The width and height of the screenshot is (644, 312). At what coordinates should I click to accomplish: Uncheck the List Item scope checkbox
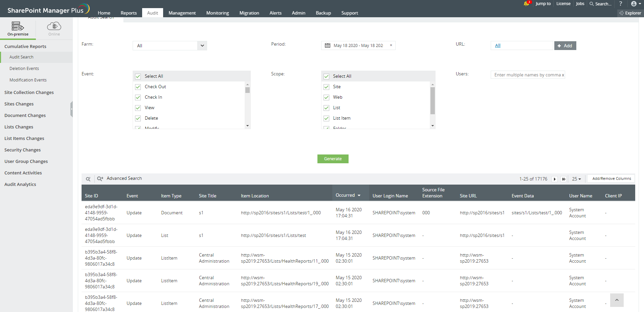[x=326, y=118]
